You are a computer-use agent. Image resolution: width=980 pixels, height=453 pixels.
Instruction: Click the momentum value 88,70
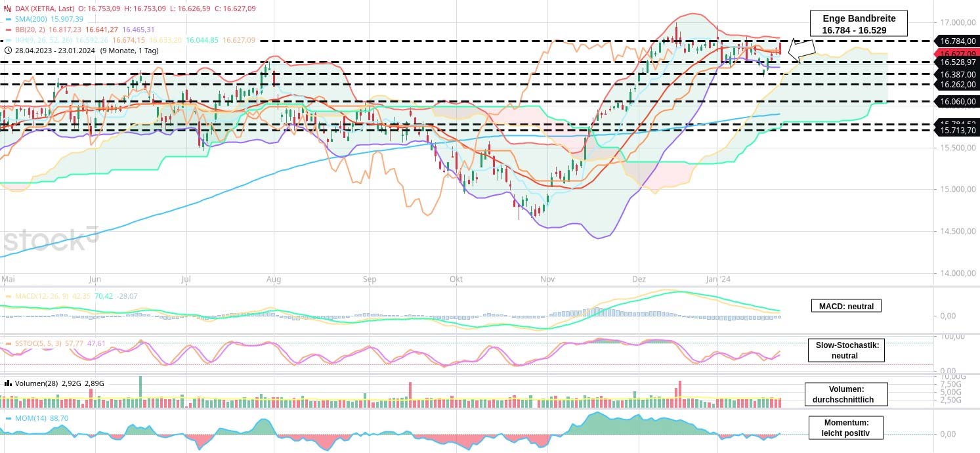point(58,418)
